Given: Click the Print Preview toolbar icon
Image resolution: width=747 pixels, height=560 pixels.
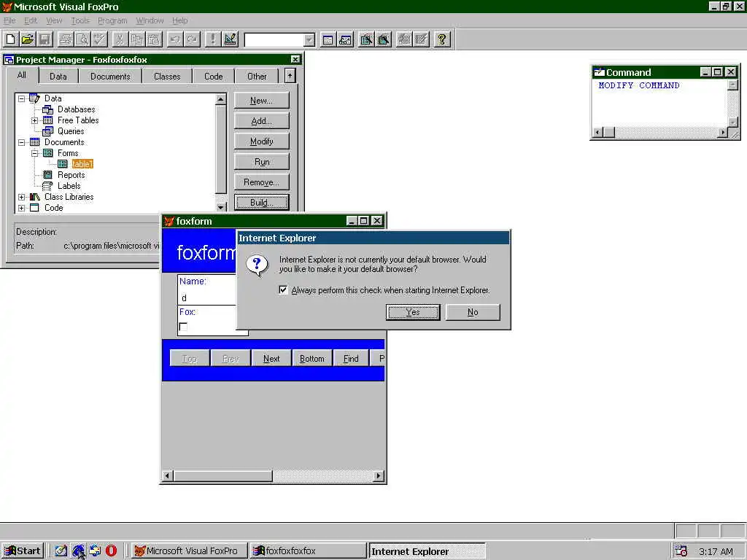Looking at the screenshot, I should point(82,39).
